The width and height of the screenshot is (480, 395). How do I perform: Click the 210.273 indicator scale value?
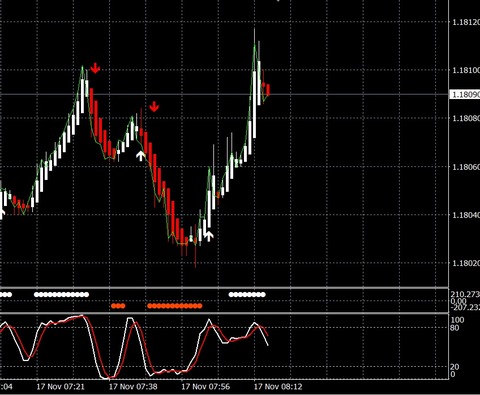click(465, 294)
